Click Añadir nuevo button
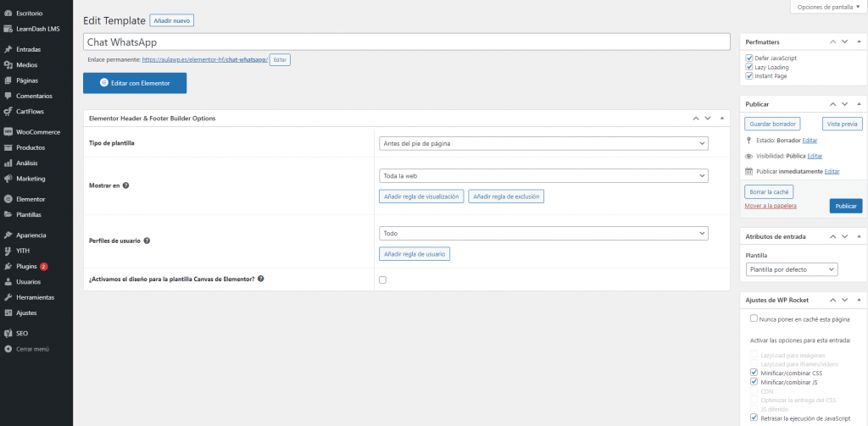The image size is (868, 426). pos(171,20)
